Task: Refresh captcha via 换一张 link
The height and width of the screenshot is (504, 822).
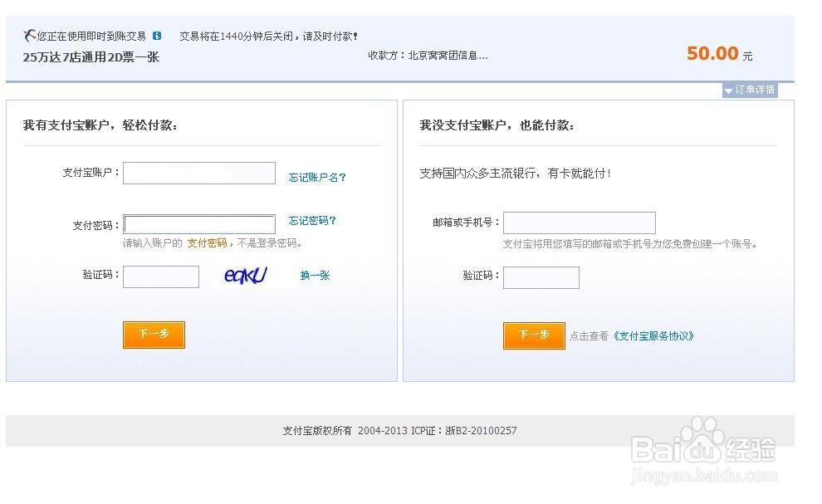Action: pyautogui.click(x=315, y=276)
